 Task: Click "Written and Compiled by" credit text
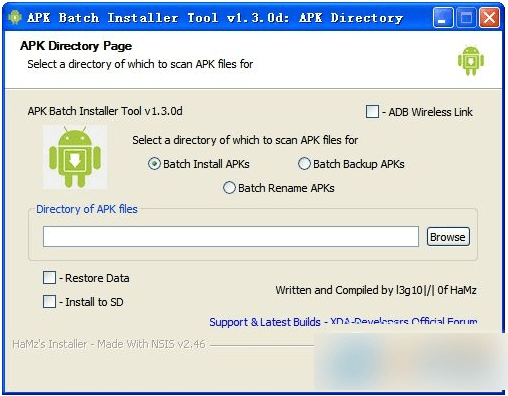(376, 290)
